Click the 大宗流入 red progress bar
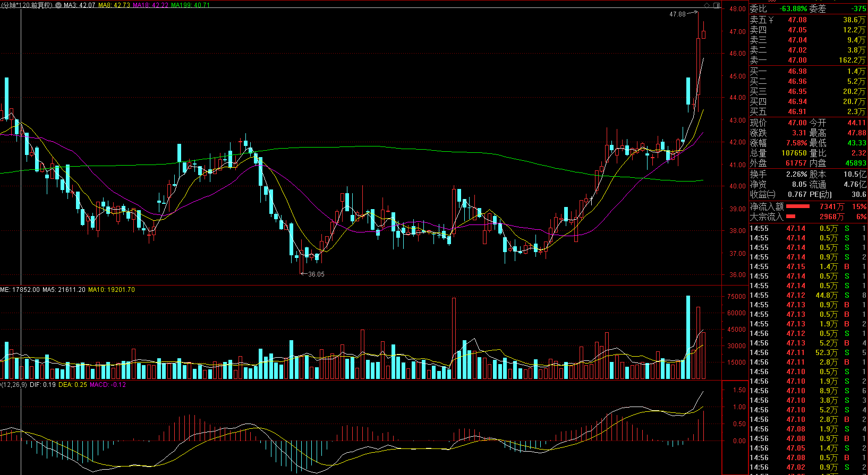Viewport: 868px width, 475px height. click(790, 217)
